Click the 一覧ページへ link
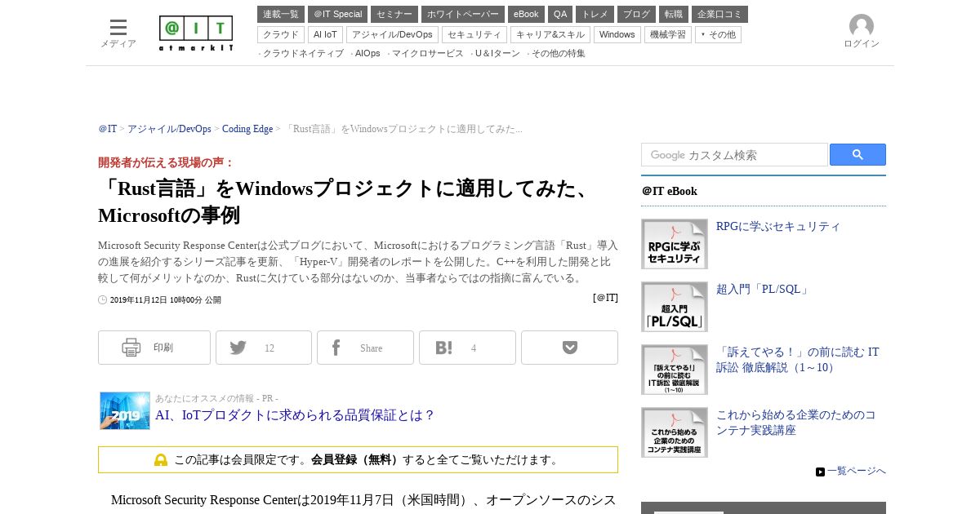 click(856, 472)
